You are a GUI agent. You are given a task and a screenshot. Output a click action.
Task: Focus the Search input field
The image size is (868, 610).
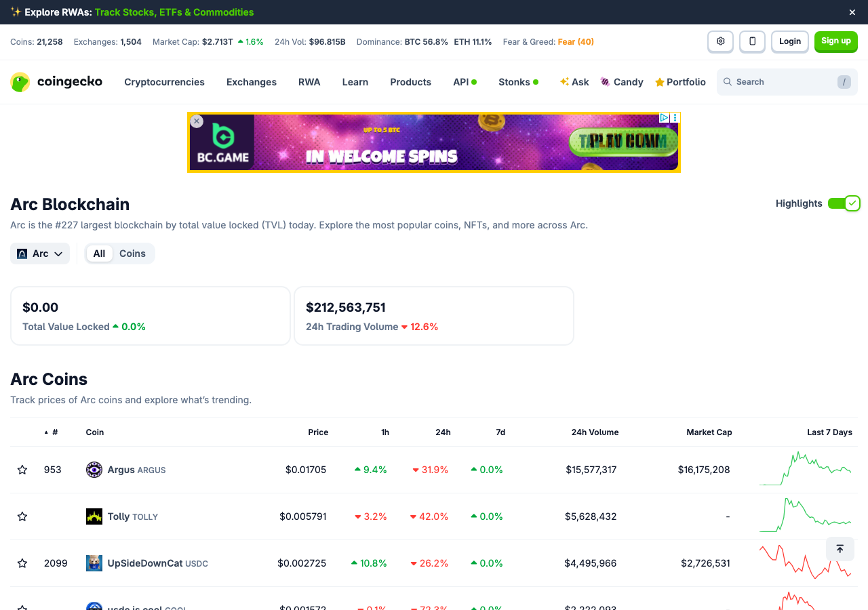point(787,82)
